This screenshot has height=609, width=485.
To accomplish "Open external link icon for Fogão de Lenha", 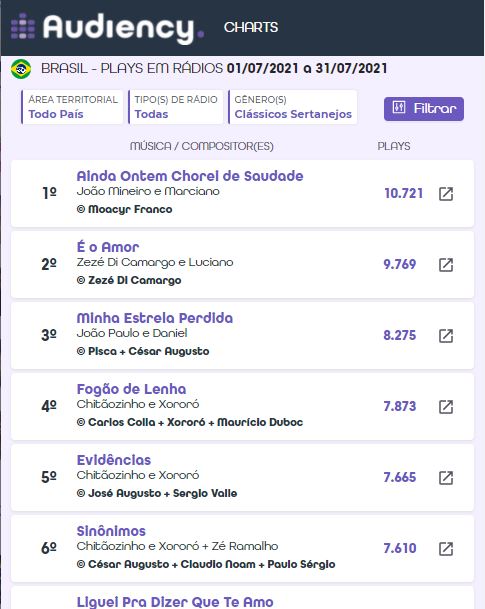I will 446,407.
